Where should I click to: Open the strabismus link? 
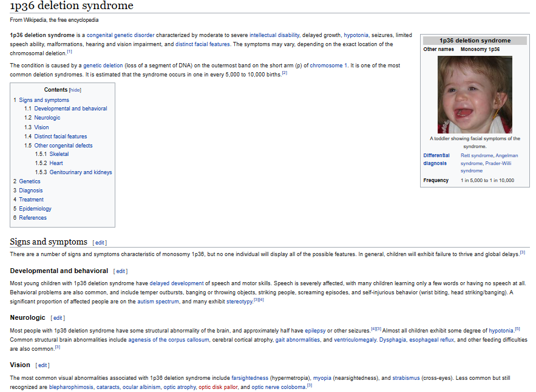pyautogui.click(x=405, y=378)
